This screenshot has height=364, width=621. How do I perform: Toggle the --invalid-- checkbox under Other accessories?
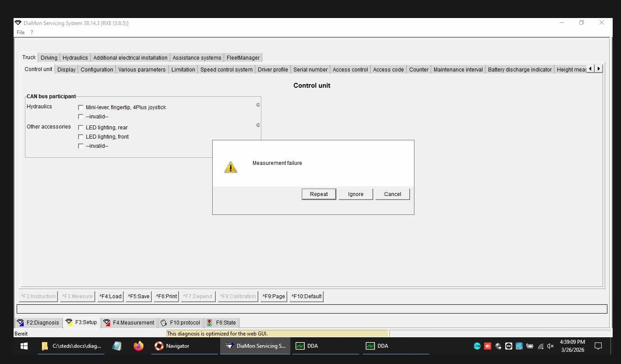[x=81, y=146]
